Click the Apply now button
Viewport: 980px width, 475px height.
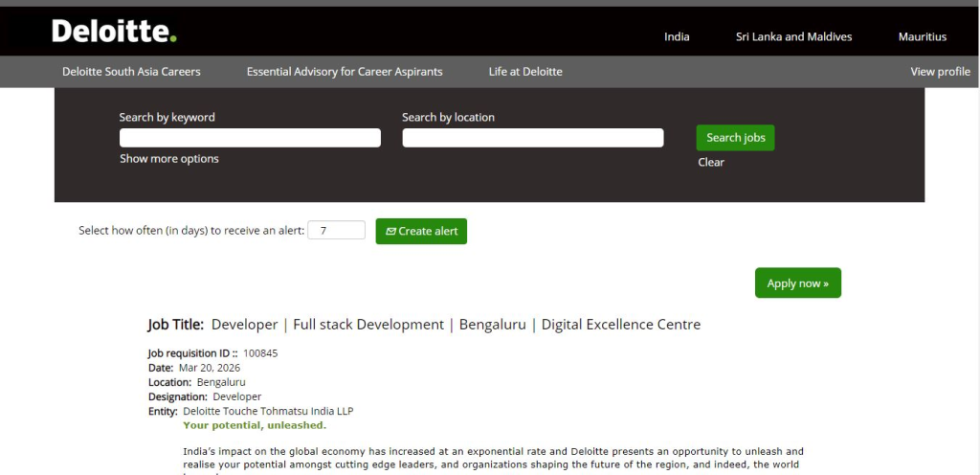(798, 283)
